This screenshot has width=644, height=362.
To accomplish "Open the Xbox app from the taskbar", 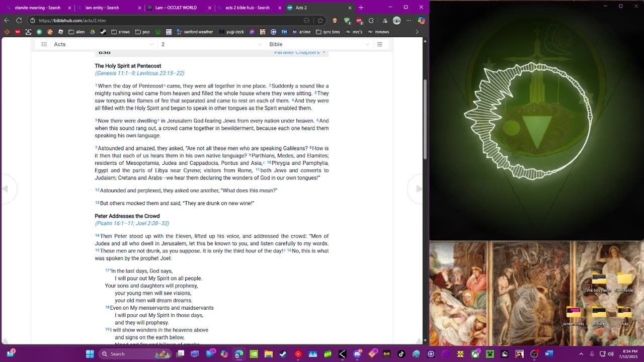I will click(x=475, y=354).
